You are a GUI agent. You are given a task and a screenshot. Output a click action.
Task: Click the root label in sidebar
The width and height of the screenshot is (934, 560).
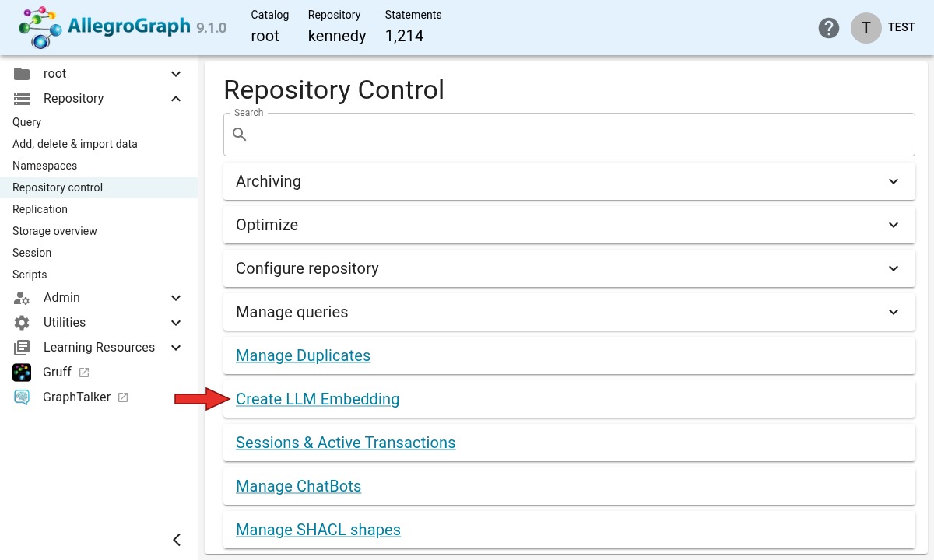coord(54,74)
